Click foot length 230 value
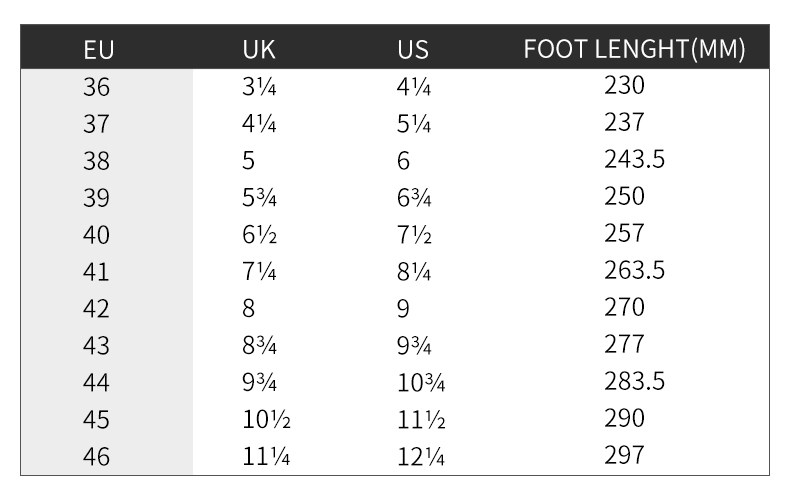 pos(624,86)
